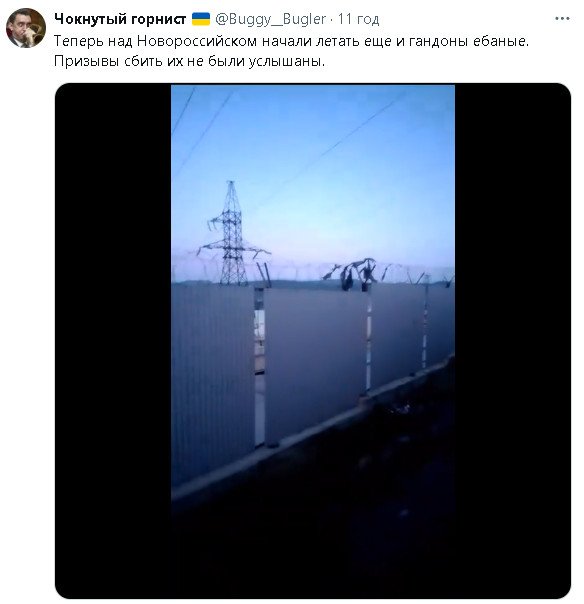Open the Чокнутый горнист profile name link
This screenshot has width=584, height=604.
coord(120,19)
